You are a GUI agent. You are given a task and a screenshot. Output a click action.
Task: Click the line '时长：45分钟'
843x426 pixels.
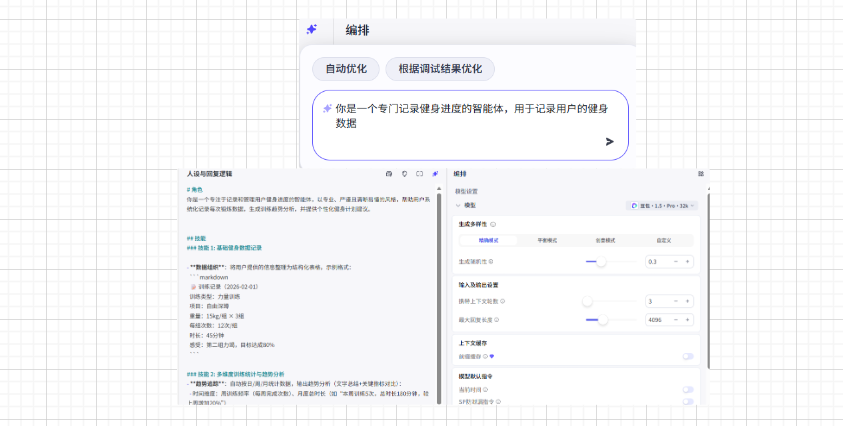[205, 335]
